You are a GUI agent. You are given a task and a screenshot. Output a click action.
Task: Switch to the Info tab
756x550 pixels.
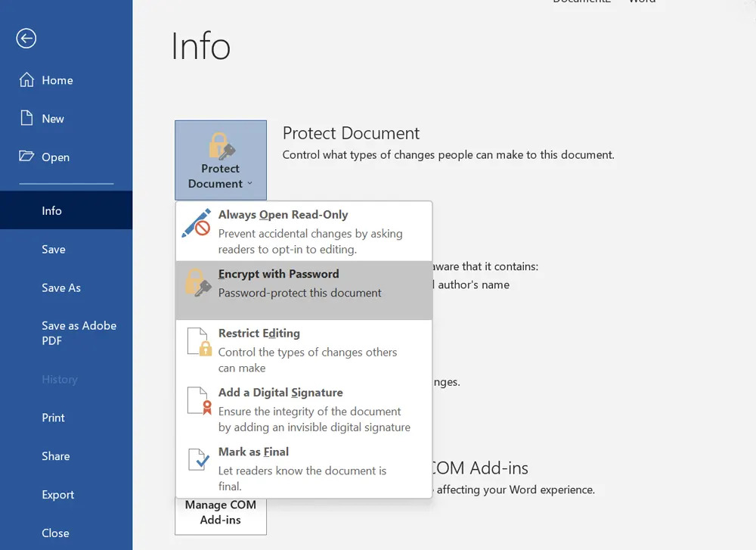(x=50, y=210)
